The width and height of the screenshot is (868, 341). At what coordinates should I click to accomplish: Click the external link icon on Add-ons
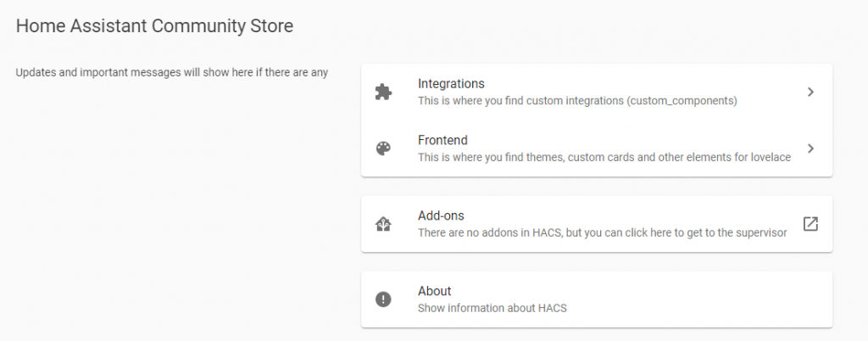tap(810, 224)
